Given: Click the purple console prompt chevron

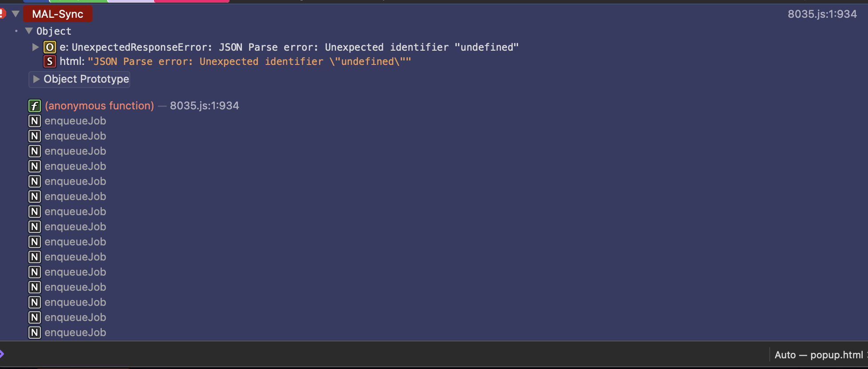Looking at the screenshot, I should coord(2,354).
